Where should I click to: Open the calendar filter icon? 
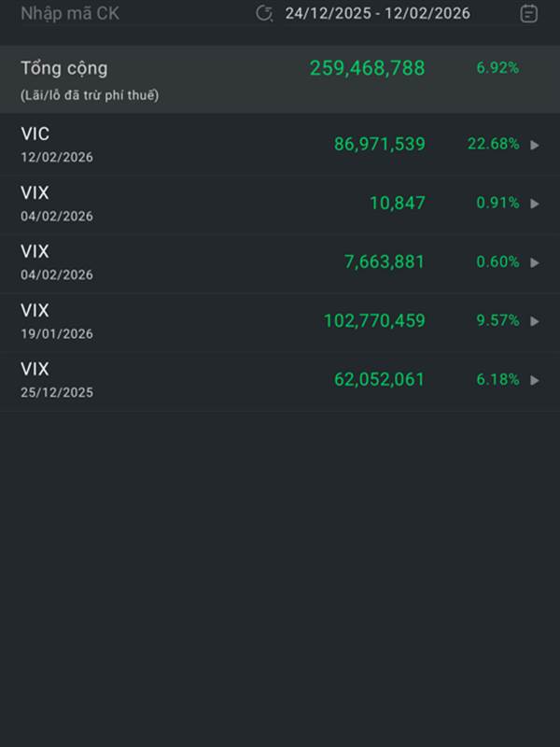click(x=528, y=13)
